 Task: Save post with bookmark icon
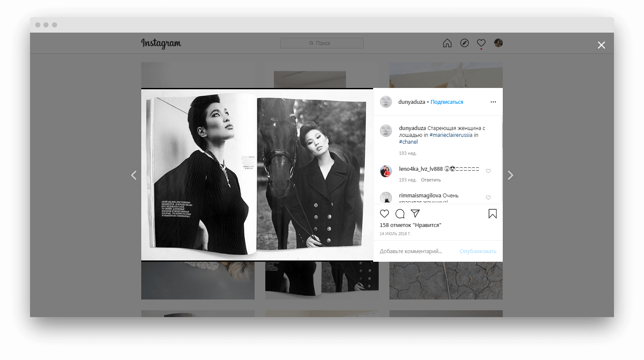pyautogui.click(x=492, y=214)
